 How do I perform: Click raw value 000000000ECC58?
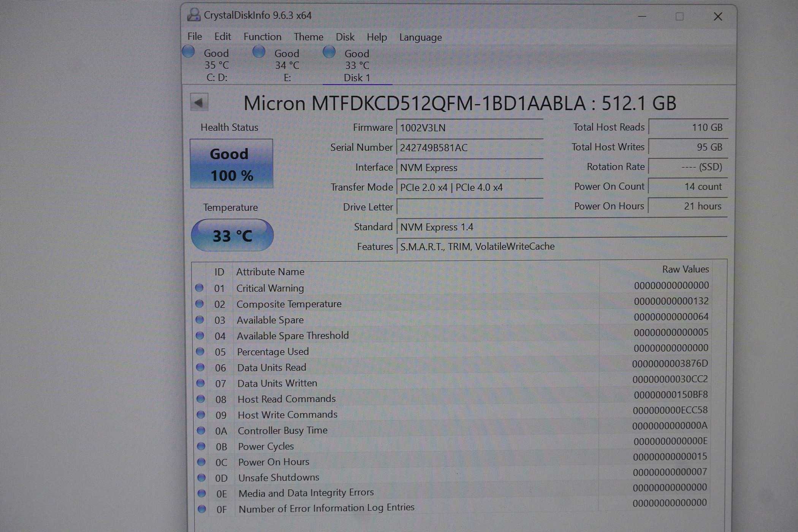(670, 410)
